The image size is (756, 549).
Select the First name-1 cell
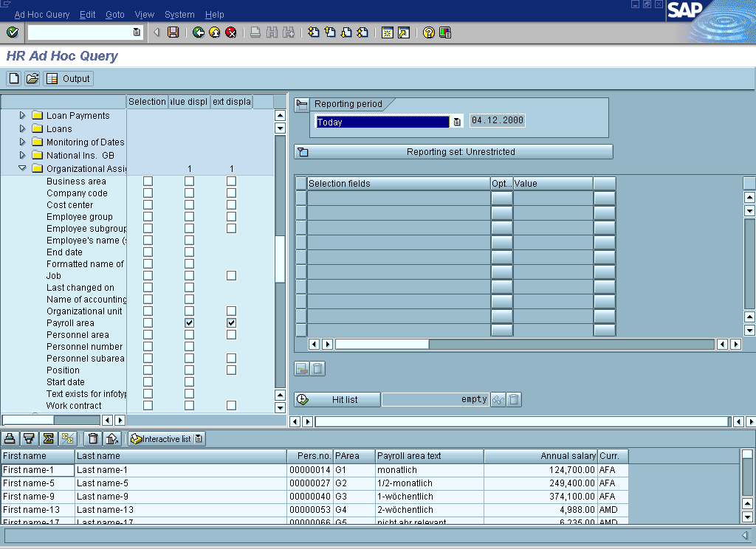coord(38,470)
